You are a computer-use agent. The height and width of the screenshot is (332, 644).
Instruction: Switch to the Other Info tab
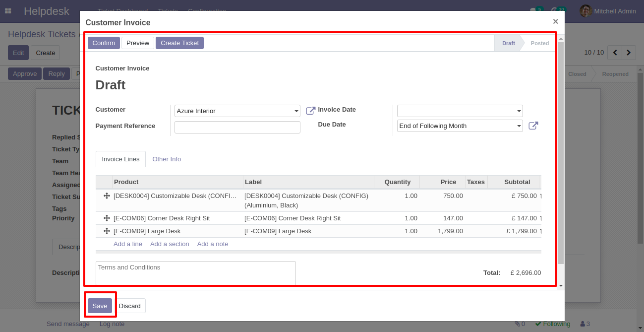(x=167, y=159)
